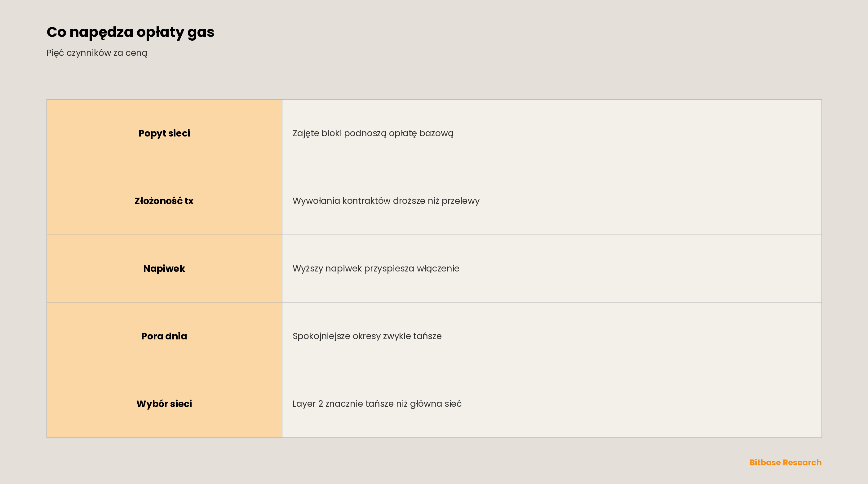Click the text "Wyższy napiwek przyspiesza włączenie"

pyautogui.click(x=376, y=269)
